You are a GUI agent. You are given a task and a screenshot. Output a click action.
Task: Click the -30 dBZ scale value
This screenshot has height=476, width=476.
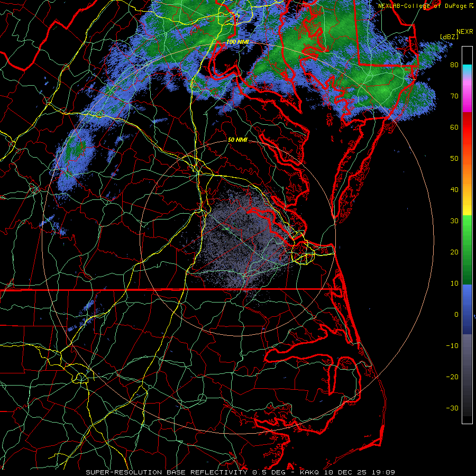(x=452, y=408)
